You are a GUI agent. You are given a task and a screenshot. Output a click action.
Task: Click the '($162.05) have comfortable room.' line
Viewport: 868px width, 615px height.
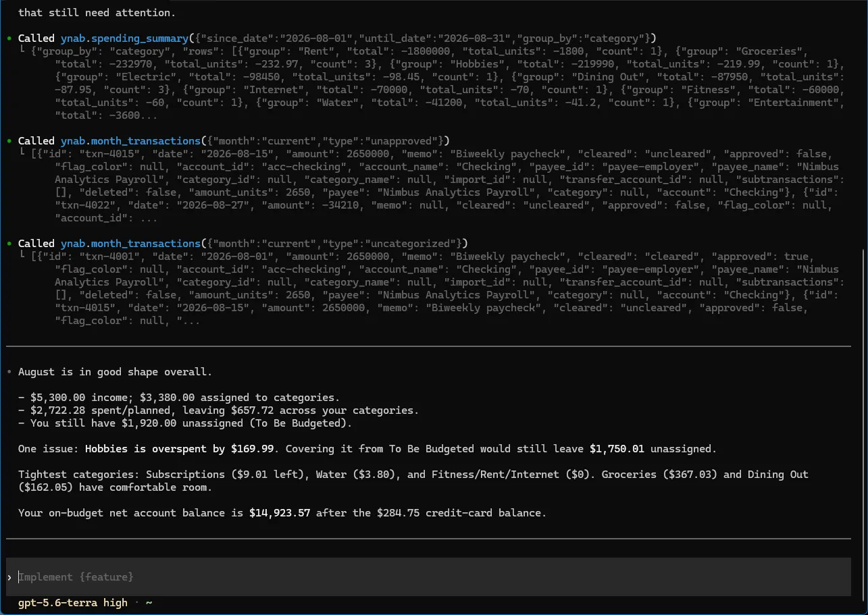[115, 487]
